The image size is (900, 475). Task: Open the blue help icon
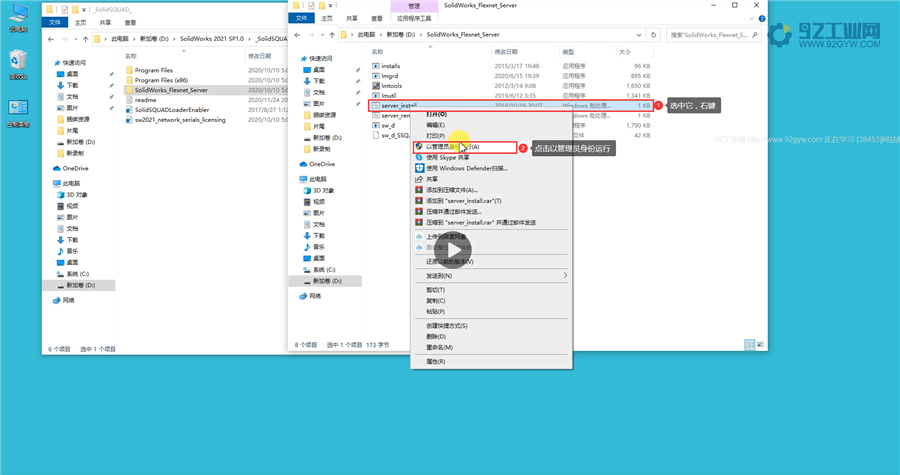click(762, 18)
